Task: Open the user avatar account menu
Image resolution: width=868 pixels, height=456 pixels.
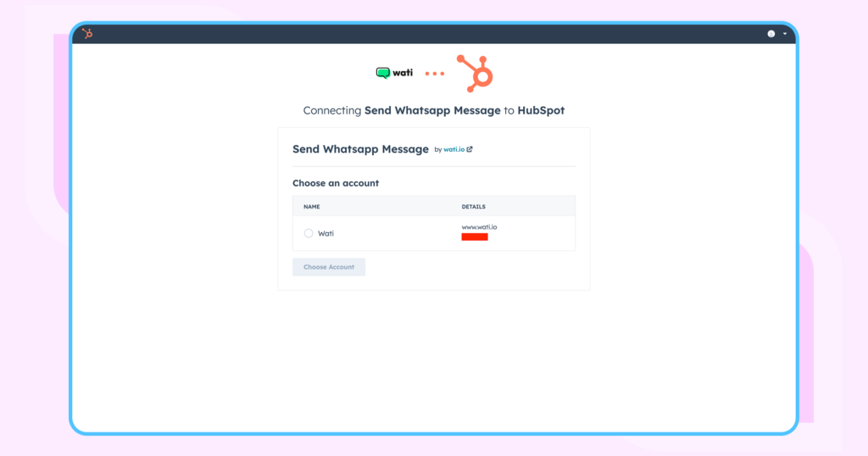Action: coord(771,34)
